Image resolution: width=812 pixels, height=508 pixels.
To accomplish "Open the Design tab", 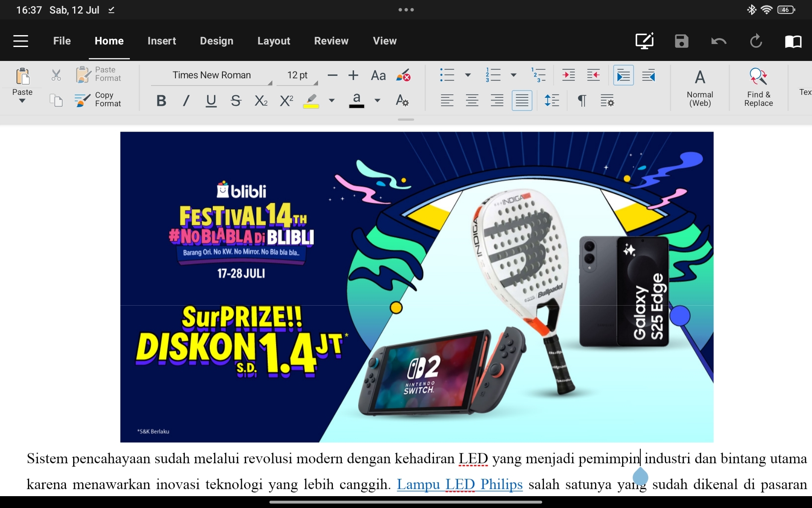I will pyautogui.click(x=217, y=41).
